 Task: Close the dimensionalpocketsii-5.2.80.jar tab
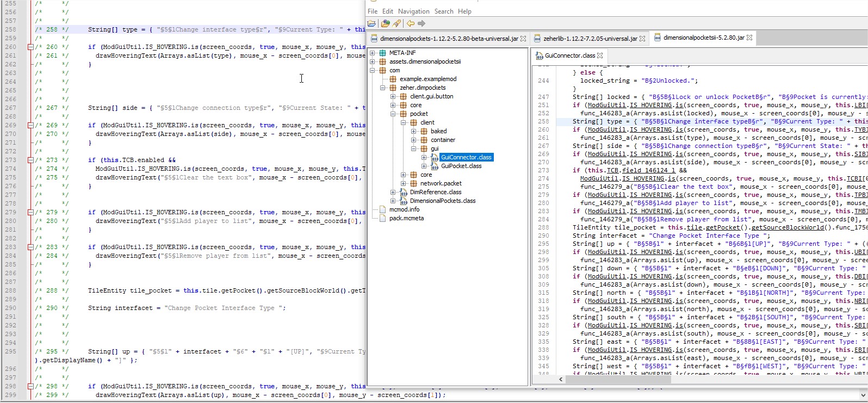click(x=749, y=38)
